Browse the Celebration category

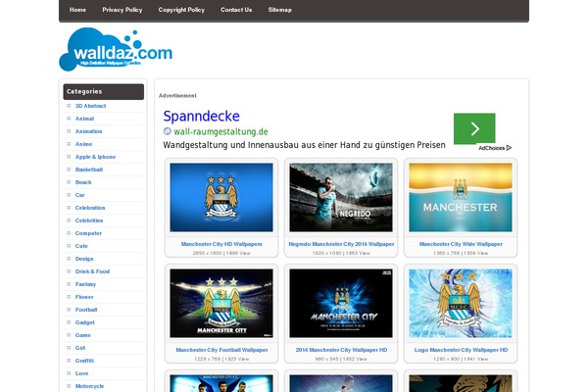click(90, 208)
